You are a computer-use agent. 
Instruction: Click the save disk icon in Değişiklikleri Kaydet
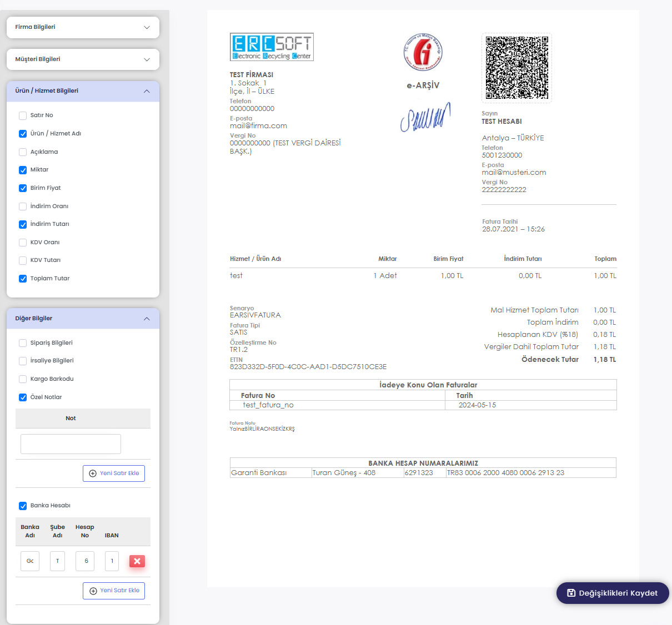571,593
